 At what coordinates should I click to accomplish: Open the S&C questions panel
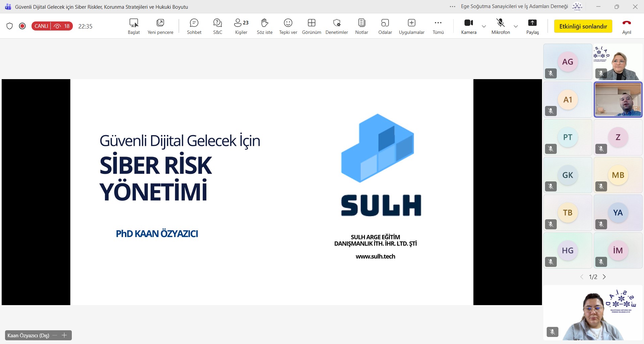pos(217,26)
